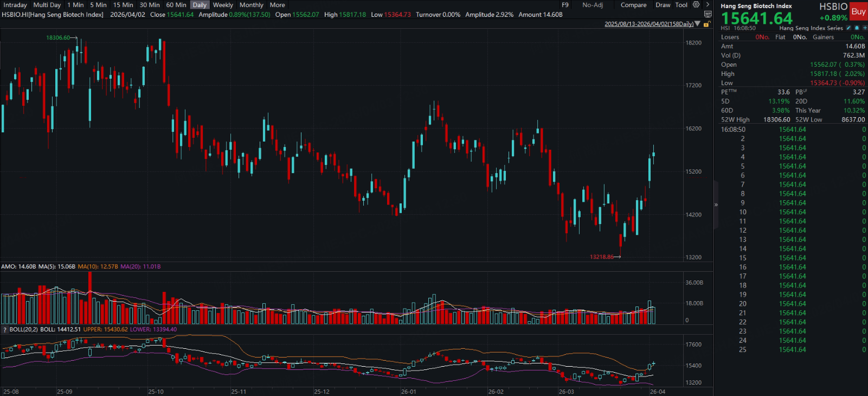
Task: Open chart settings gear icon
Action: click(696, 5)
